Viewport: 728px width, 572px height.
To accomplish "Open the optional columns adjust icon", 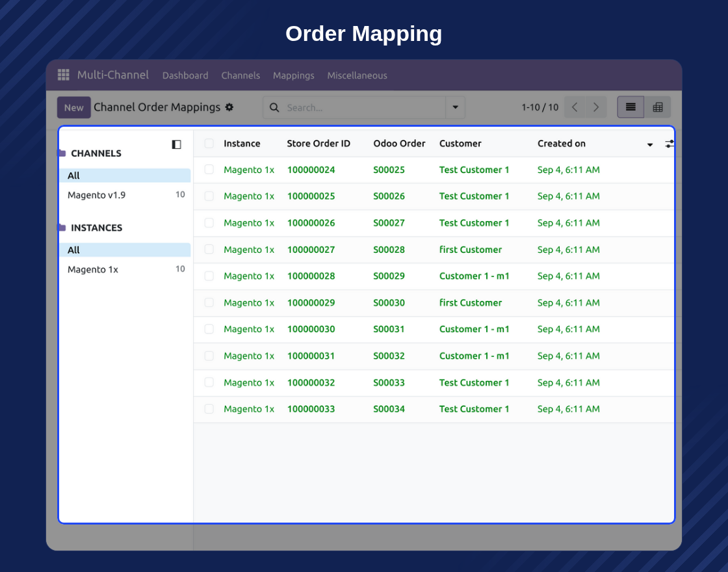I will click(x=669, y=144).
